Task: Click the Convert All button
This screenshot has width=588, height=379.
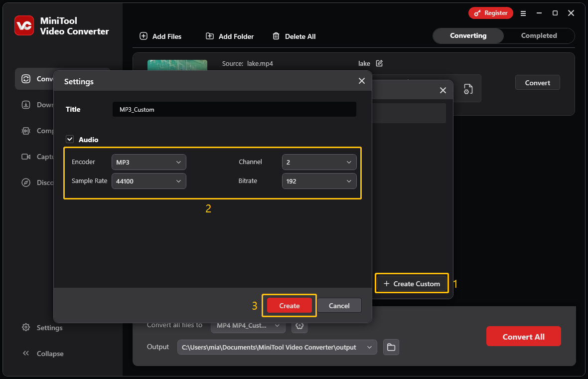Action: pyautogui.click(x=524, y=337)
